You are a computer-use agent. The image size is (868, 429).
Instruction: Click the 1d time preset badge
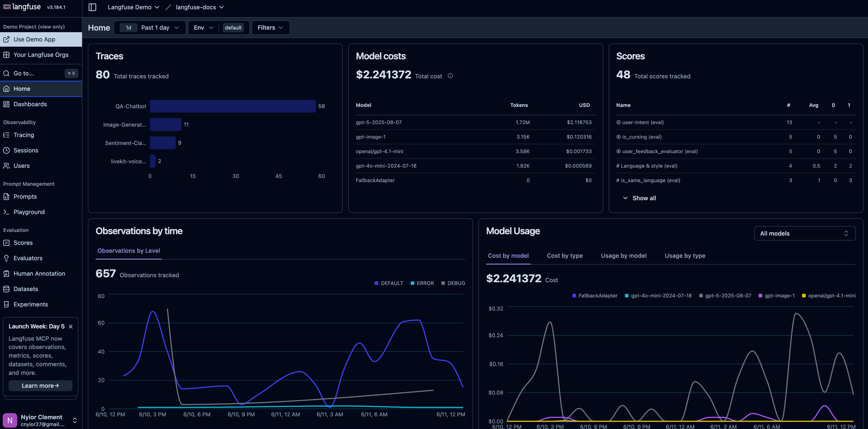tap(128, 28)
